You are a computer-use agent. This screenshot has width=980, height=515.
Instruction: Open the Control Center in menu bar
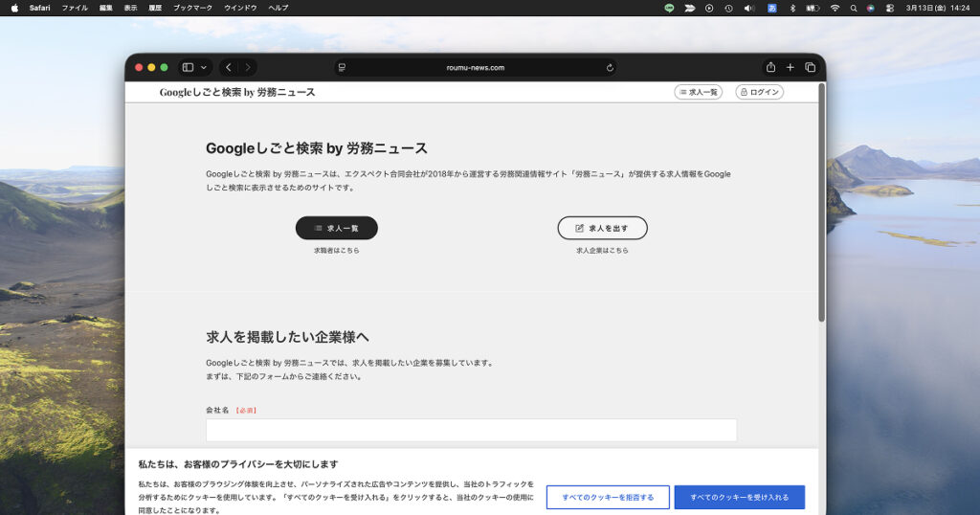[890, 8]
